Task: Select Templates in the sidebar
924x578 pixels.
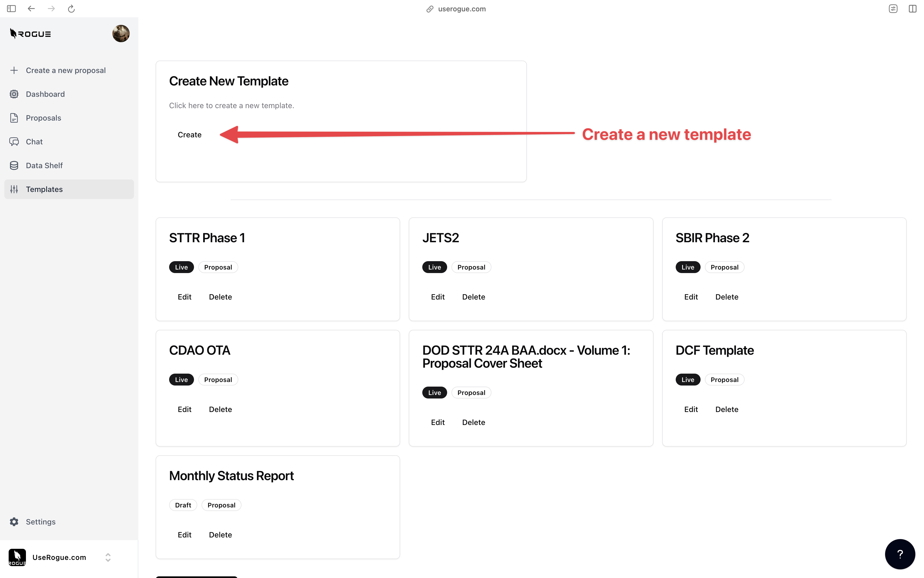Action: (x=44, y=189)
